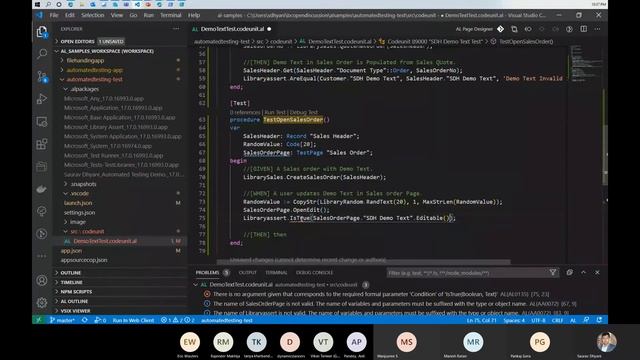Image resolution: width=640 pixels, height=360 pixels.
Task: Open the Explorer panel more actions ellipsis
Action: click(x=176, y=29)
